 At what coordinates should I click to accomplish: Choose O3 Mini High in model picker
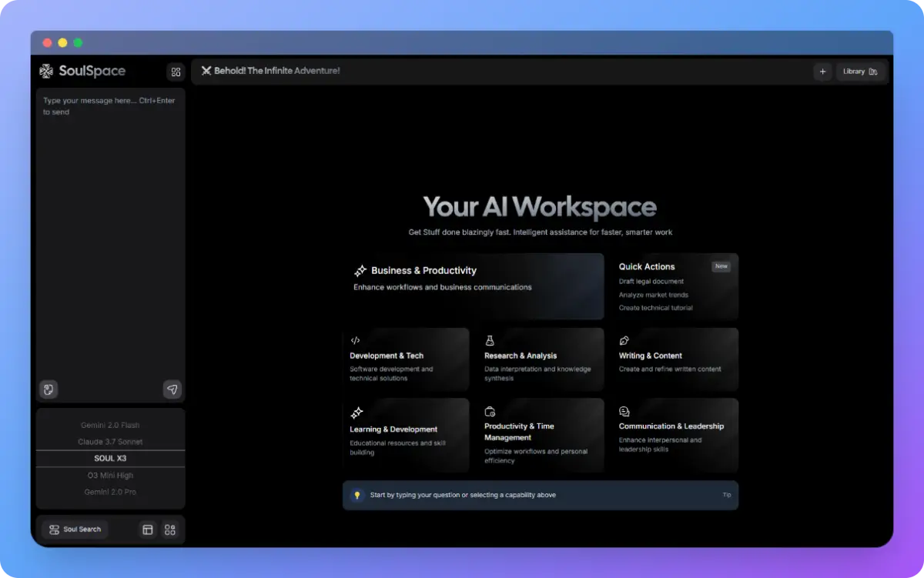[110, 476]
